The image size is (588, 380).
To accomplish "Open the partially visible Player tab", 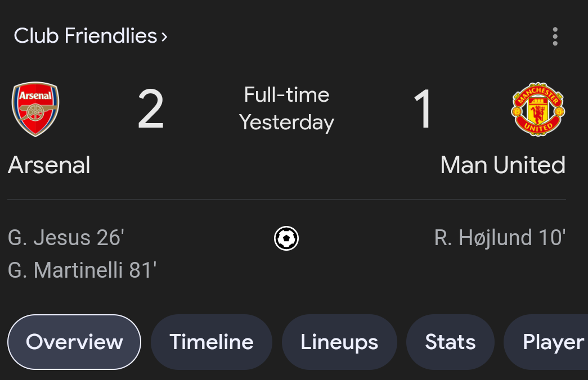I will (547, 342).
